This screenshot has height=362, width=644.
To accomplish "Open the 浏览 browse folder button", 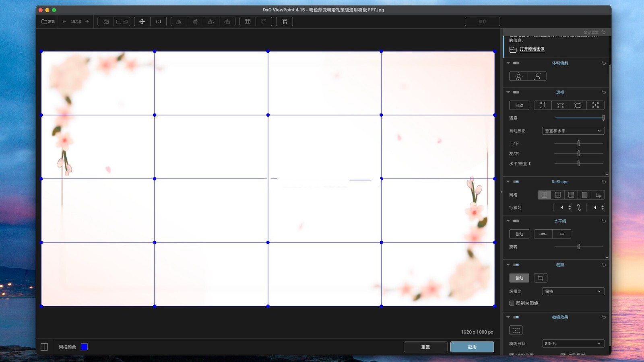I will click(x=48, y=21).
